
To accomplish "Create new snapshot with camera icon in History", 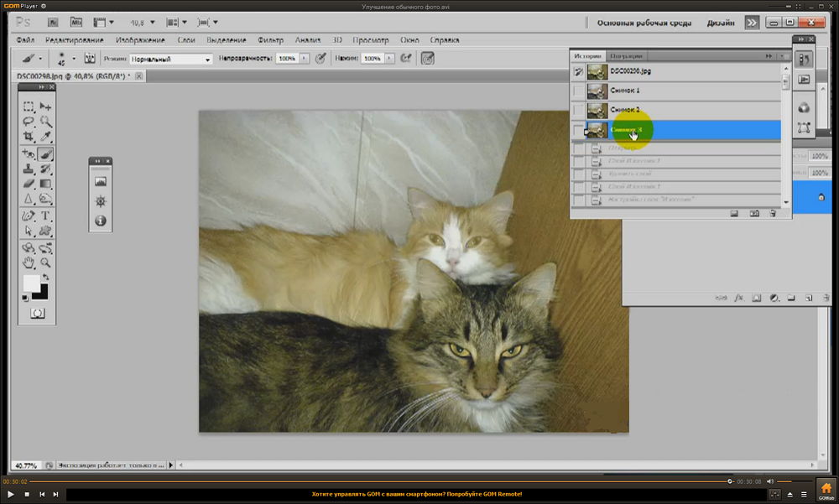I will click(x=753, y=214).
